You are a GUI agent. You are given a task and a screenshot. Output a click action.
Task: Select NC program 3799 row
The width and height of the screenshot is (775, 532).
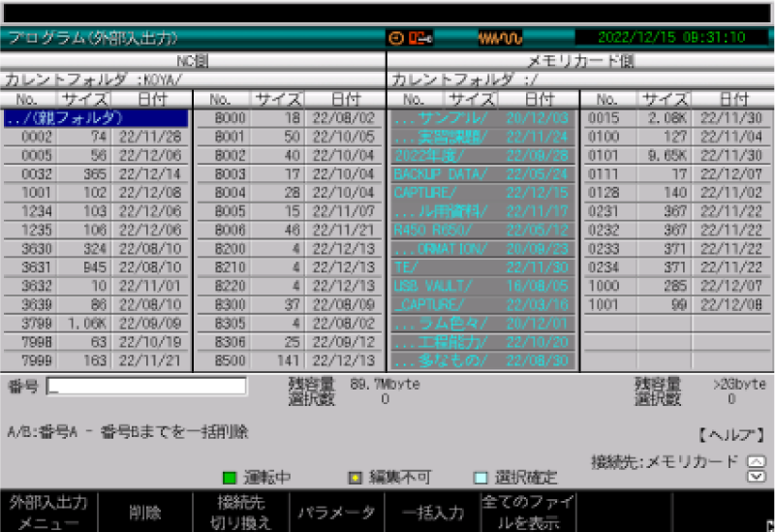96,324
